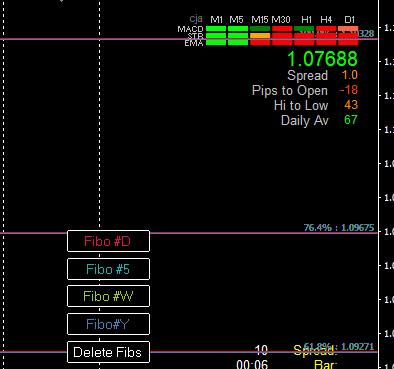Click the Pips to Open value -18
This screenshot has height=369, width=394.
[x=349, y=90]
